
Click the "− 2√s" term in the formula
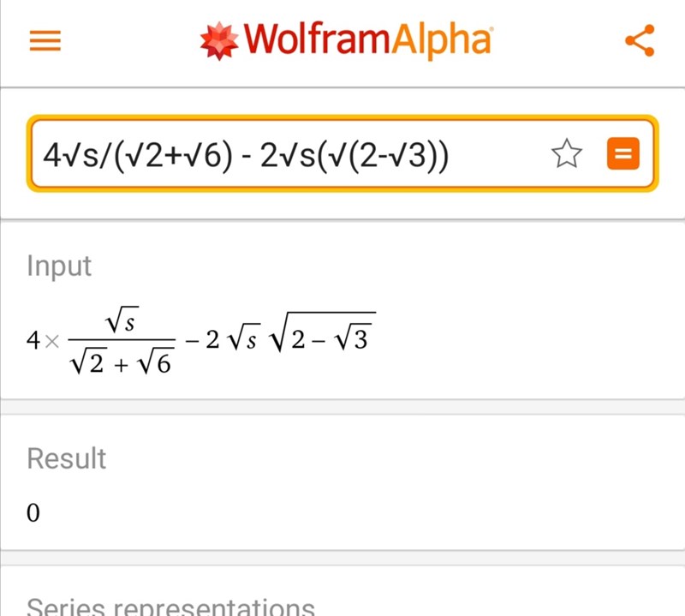pyautogui.click(x=223, y=340)
